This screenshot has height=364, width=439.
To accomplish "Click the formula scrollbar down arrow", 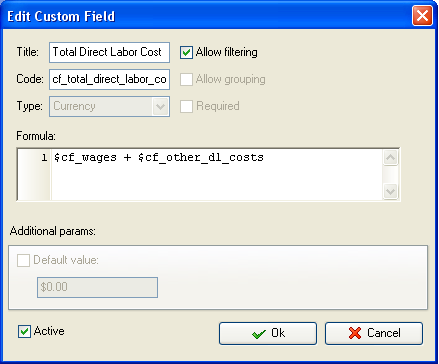I will tap(390, 191).
